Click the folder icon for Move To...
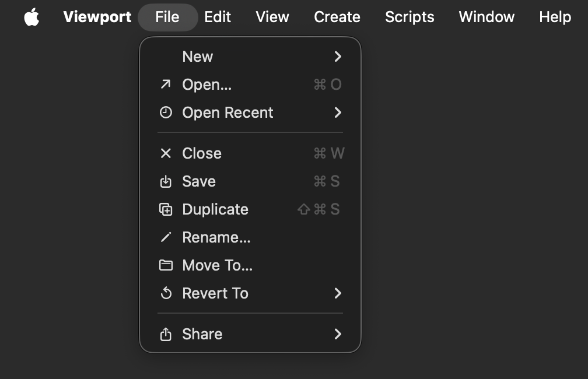The image size is (588, 379). click(x=166, y=265)
